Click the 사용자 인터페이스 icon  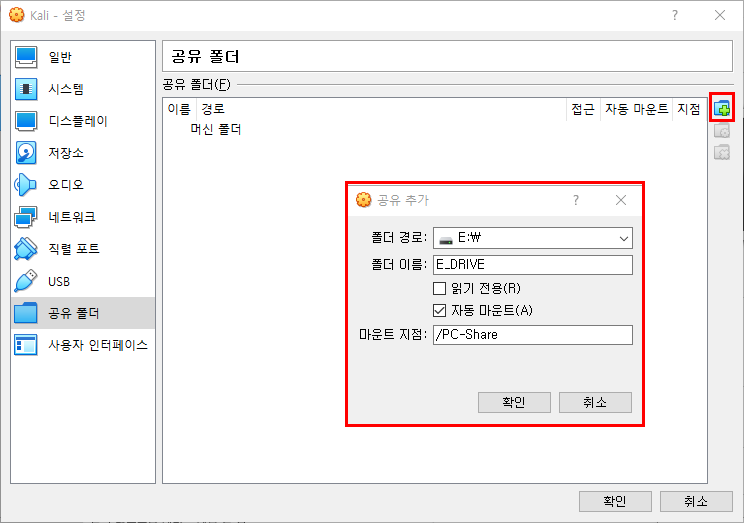coord(26,345)
